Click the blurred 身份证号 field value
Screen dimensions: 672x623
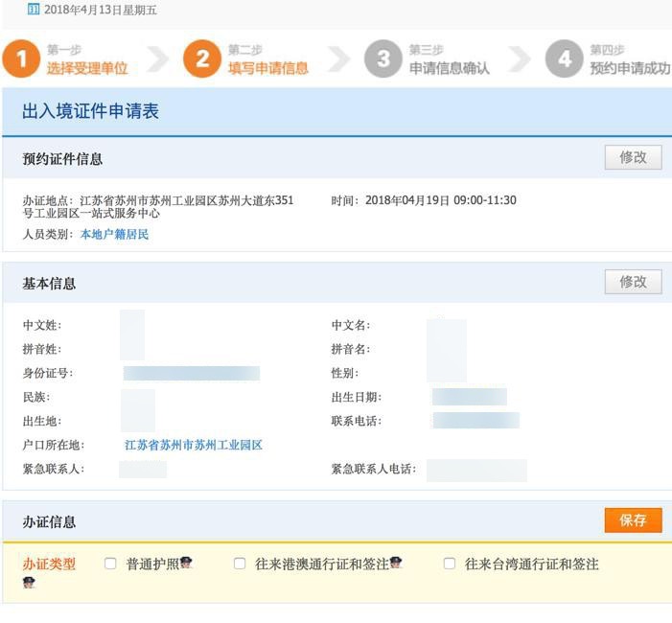pyautogui.click(x=192, y=373)
